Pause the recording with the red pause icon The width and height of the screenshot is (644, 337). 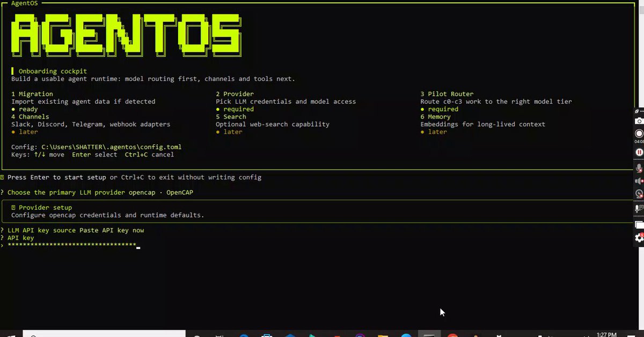[639, 152]
